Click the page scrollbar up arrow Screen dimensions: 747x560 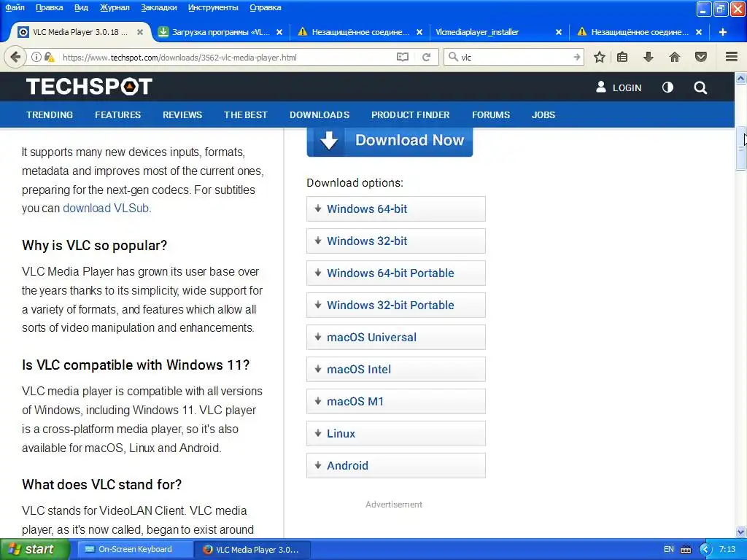tap(741, 78)
